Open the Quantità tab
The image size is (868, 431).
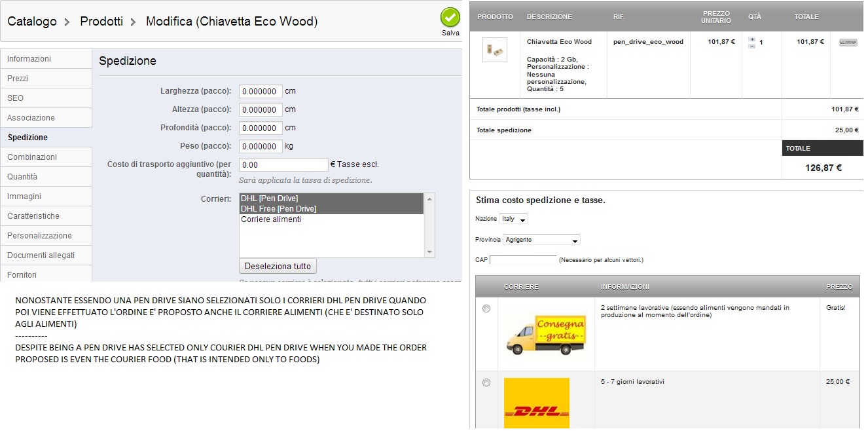tap(46, 177)
